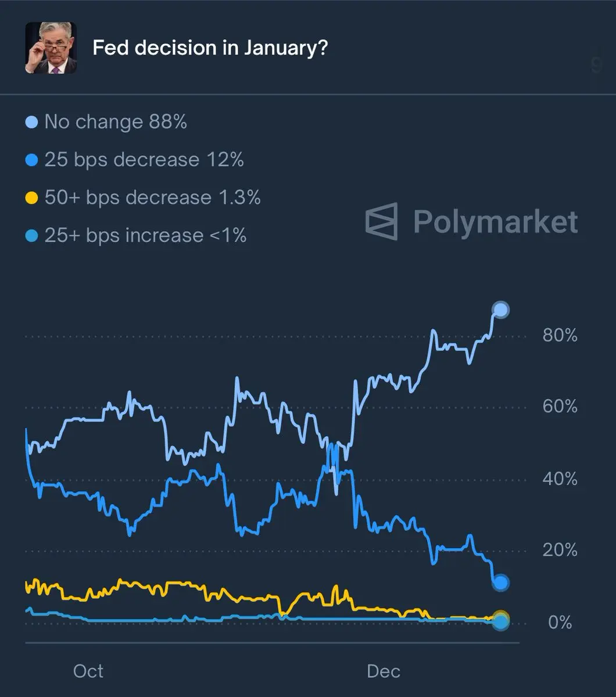This screenshot has width=616, height=697.
Task: Click the Oct label on time axis
Action: [88, 671]
